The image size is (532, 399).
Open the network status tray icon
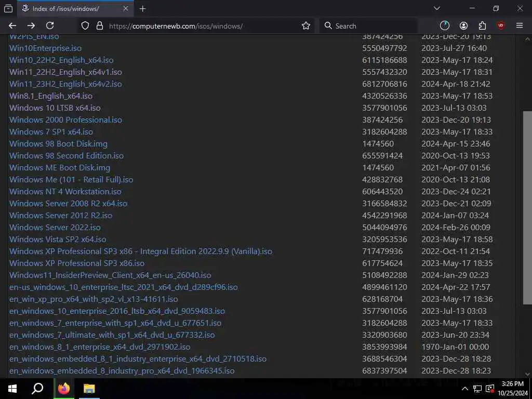pos(477,389)
